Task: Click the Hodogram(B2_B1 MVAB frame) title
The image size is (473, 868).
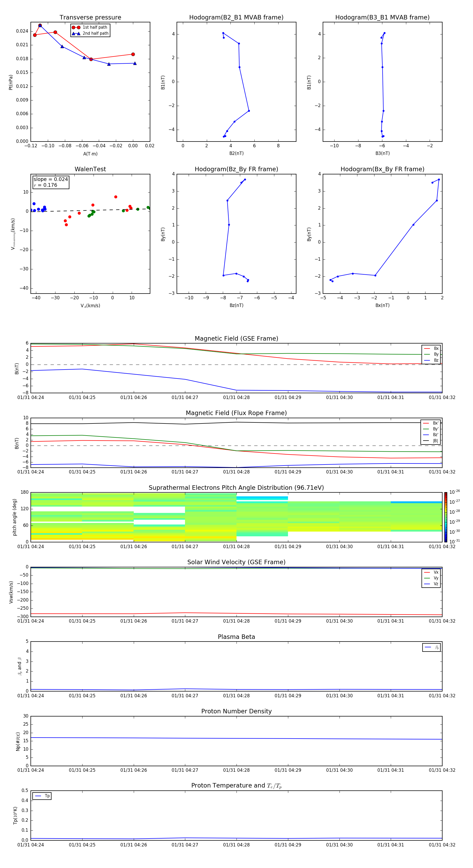Action: pyautogui.click(x=236, y=18)
